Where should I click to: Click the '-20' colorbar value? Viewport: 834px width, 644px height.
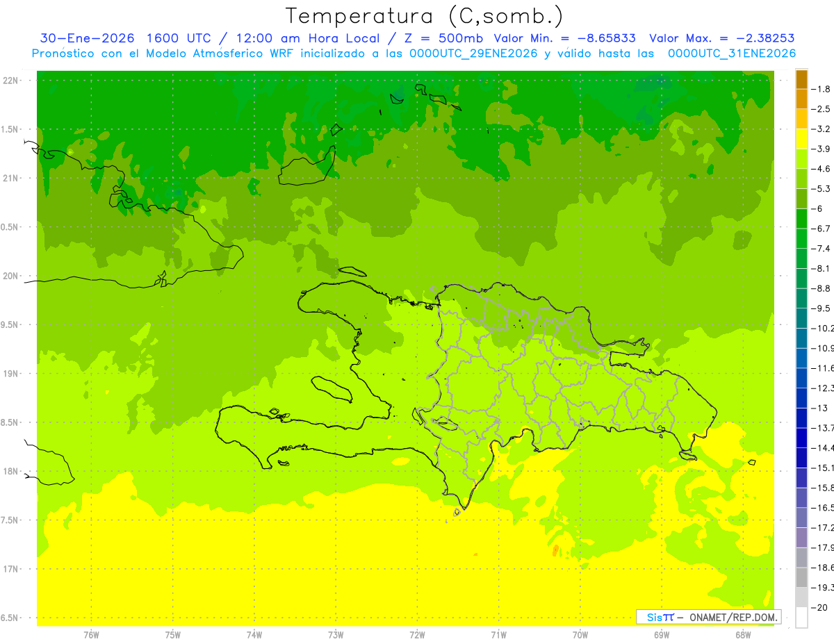click(819, 607)
